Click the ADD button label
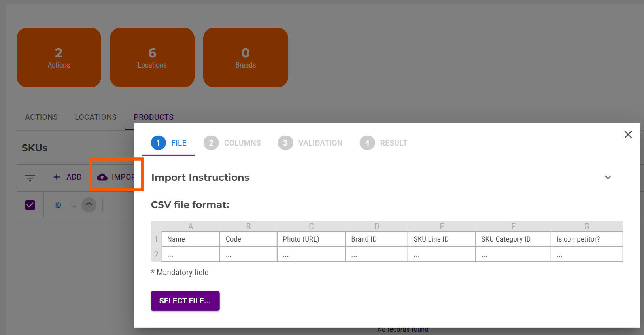Viewport: 644px width, 335px height. (x=74, y=177)
